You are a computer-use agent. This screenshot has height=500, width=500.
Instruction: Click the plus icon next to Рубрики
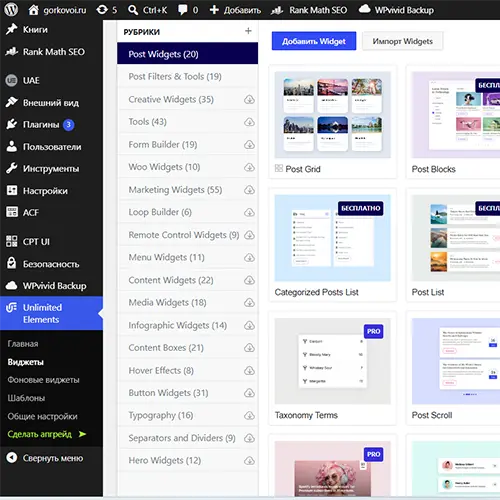pos(248,31)
